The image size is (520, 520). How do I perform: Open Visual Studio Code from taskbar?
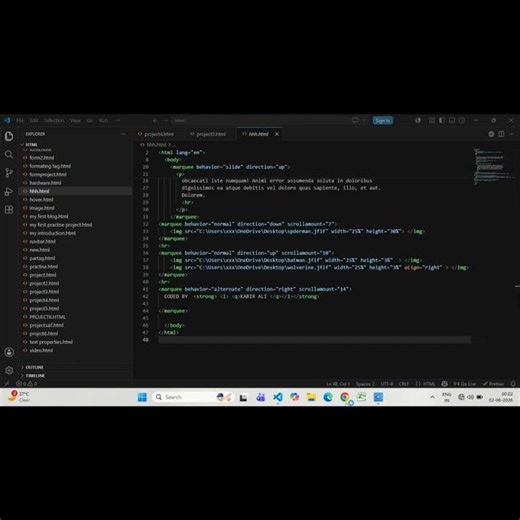click(x=278, y=397)
